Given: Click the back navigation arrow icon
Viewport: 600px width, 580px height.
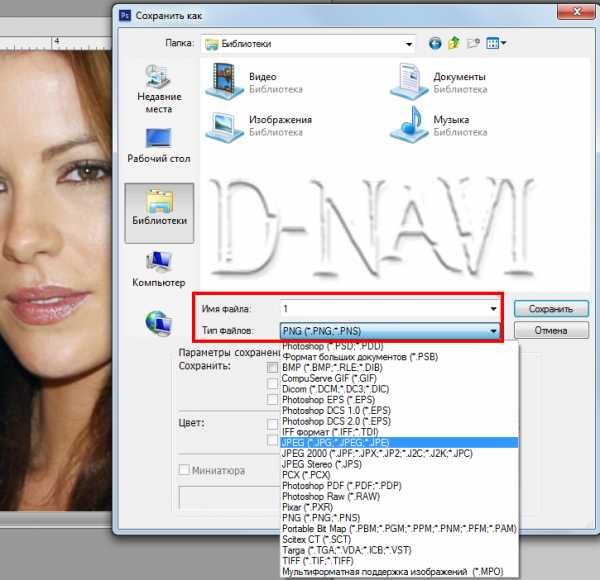Looking at the screenshot, I should 435,44.
